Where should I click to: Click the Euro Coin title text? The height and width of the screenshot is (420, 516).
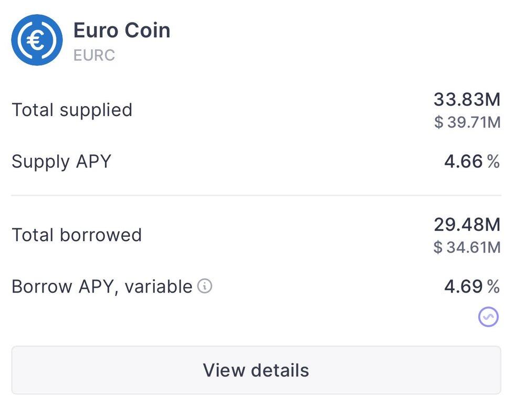tap(122, 30)
